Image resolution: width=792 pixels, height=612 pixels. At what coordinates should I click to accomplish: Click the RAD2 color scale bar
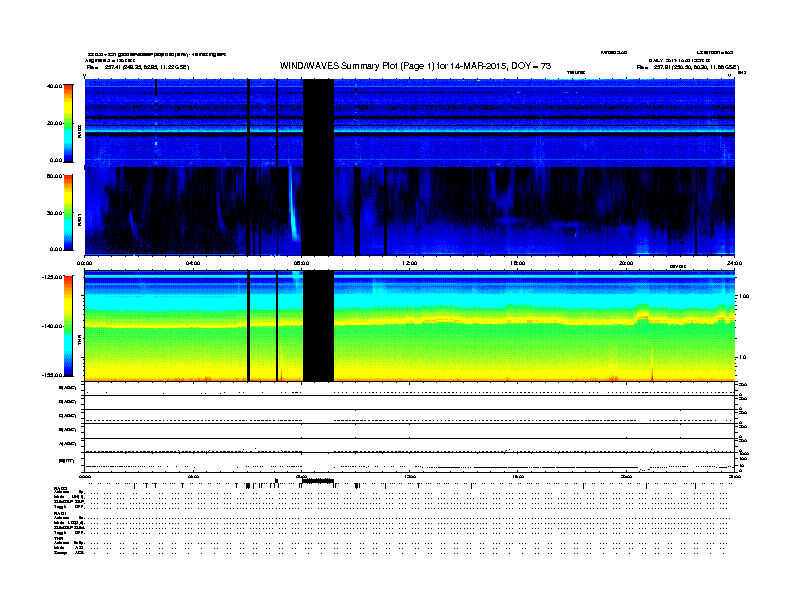(x=68, y=123)
